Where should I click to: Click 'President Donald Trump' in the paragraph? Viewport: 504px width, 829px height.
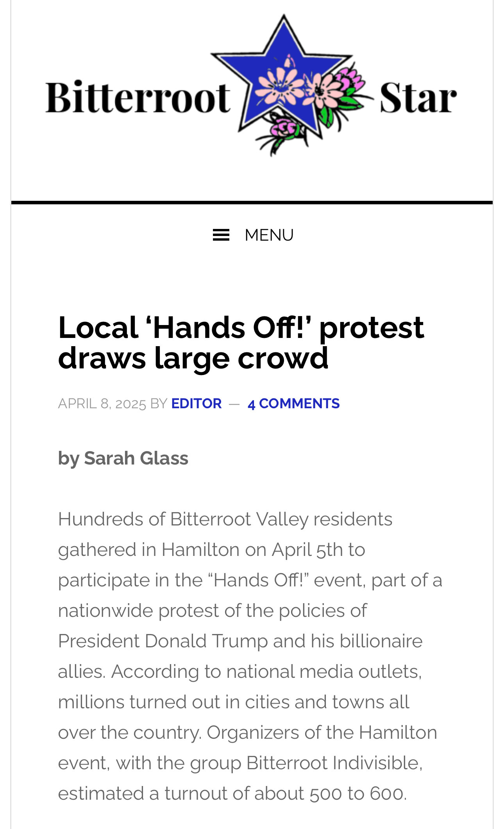(163, 641)
